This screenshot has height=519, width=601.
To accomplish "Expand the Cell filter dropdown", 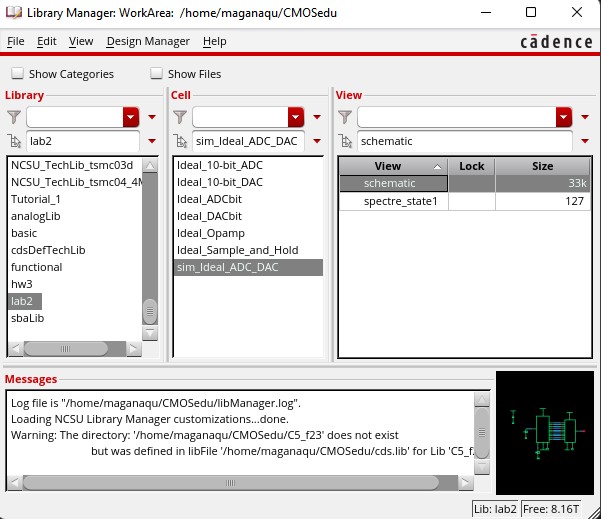I will 295,117.
